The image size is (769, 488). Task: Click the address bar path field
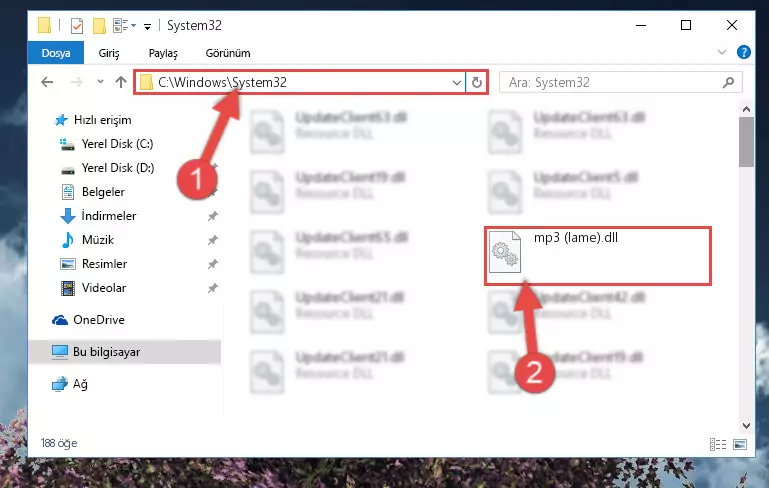tap(299, 82)
